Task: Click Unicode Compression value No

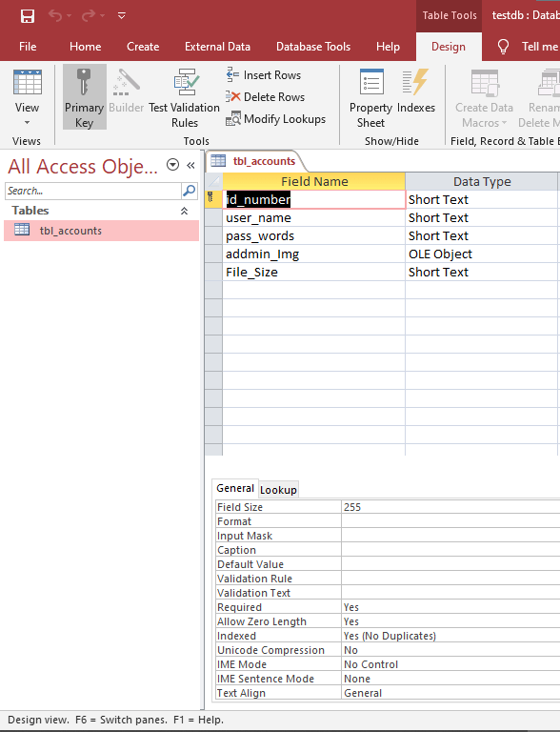Action: coord(450,650)
